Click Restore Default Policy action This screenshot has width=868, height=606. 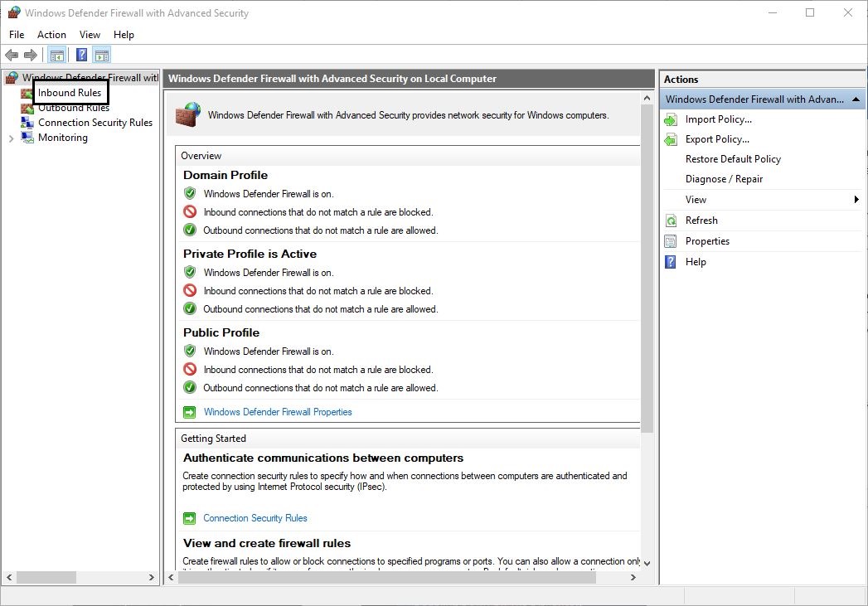coord(733,159)
